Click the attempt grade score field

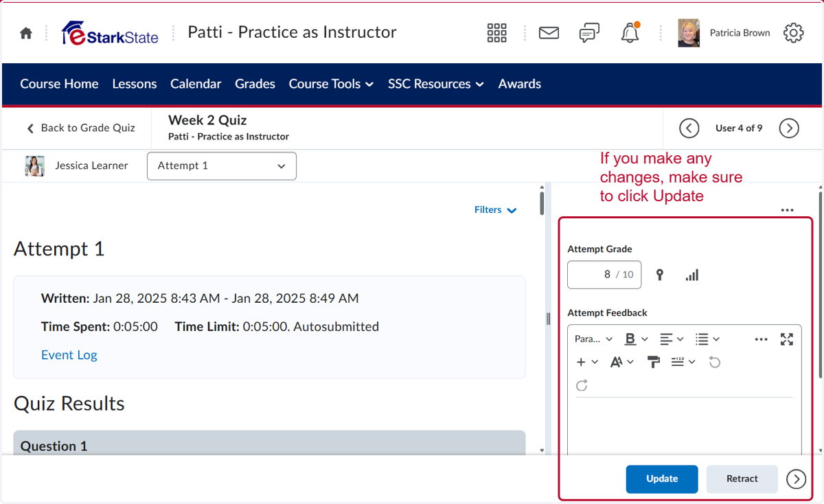pos(604,275)
